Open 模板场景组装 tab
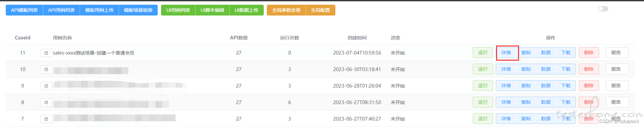The width and height of the screenshot is (644, 127). pyautogui.click(x=138, y=10)
